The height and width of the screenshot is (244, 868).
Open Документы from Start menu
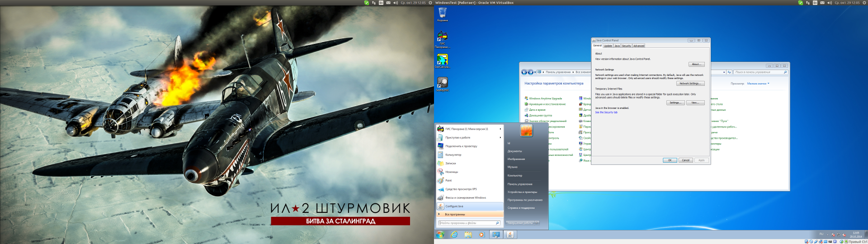(x=514, y=151)
